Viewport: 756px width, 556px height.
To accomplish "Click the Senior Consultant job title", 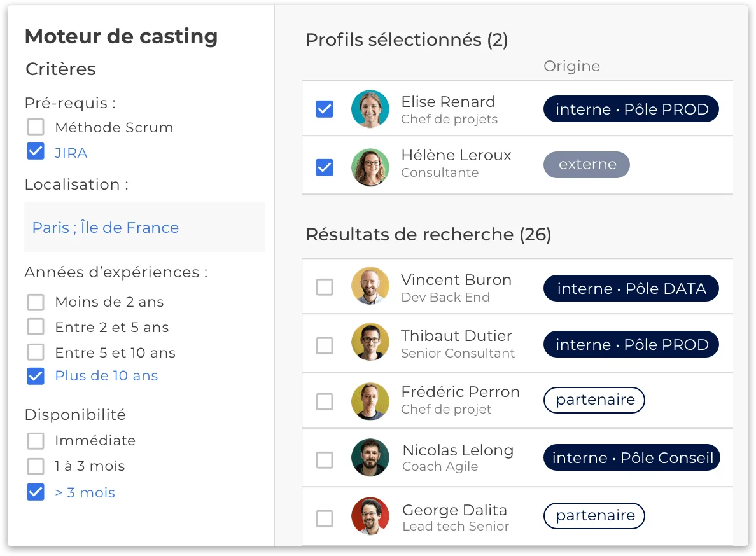I will tap(458, 353).
